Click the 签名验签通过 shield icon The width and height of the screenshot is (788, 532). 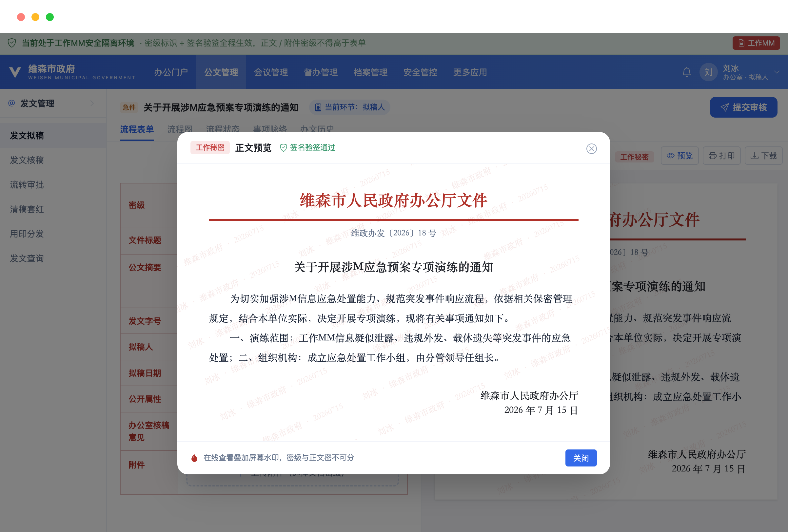(283, 148)
